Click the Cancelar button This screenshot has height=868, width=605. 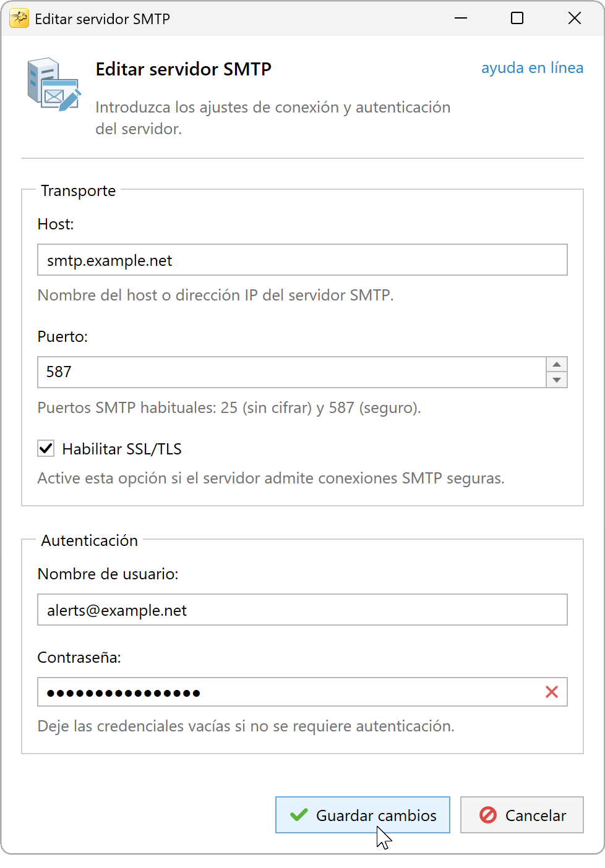pyautogui.click(x=522, y=815)
